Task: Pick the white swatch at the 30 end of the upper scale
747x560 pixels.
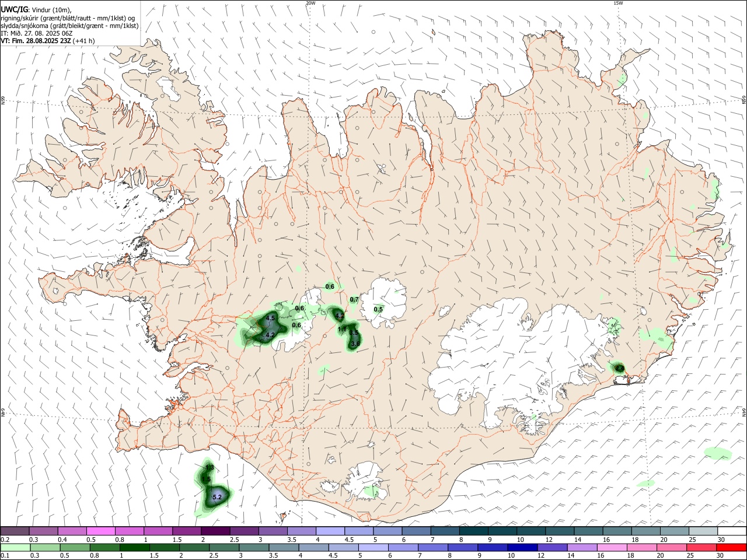Action: pos(732,531)
